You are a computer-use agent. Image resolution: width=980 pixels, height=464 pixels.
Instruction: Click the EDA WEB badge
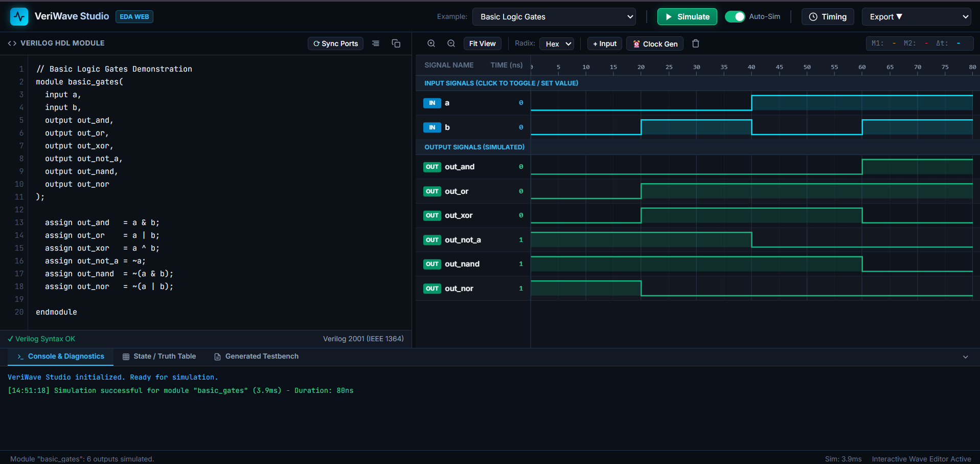134,17
